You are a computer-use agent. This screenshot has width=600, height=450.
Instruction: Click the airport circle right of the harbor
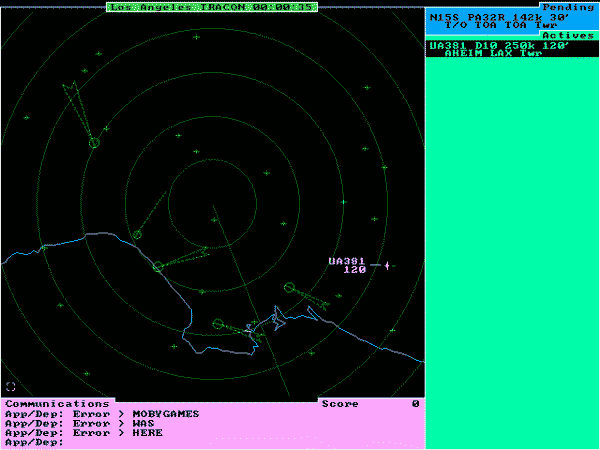click(x=289, y=288)
